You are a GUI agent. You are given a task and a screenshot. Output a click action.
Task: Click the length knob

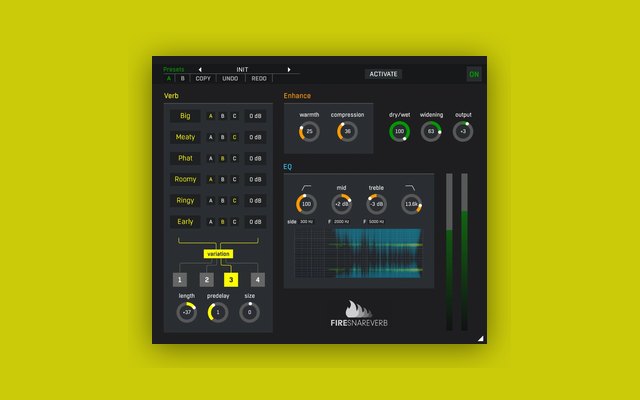click(x=187, y=312)
